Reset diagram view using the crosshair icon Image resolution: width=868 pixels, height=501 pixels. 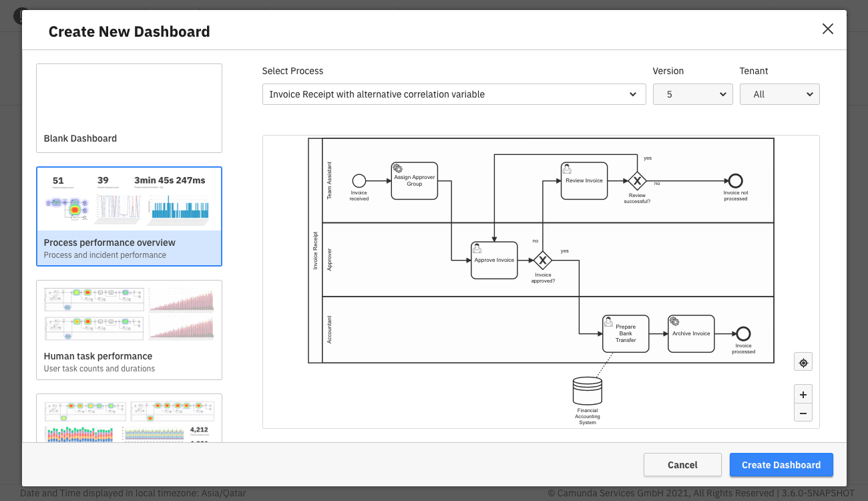point(803,361)
